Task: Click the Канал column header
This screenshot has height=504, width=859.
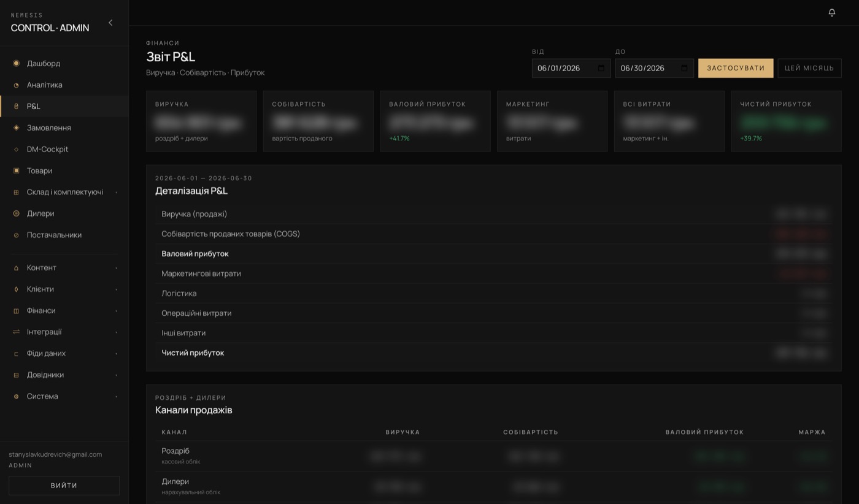Action: [174, 432]
